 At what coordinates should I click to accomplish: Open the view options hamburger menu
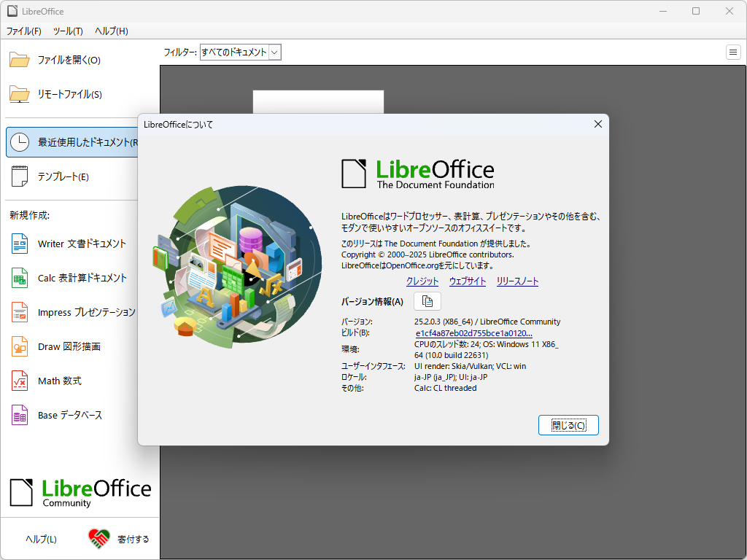coord(732,52)
